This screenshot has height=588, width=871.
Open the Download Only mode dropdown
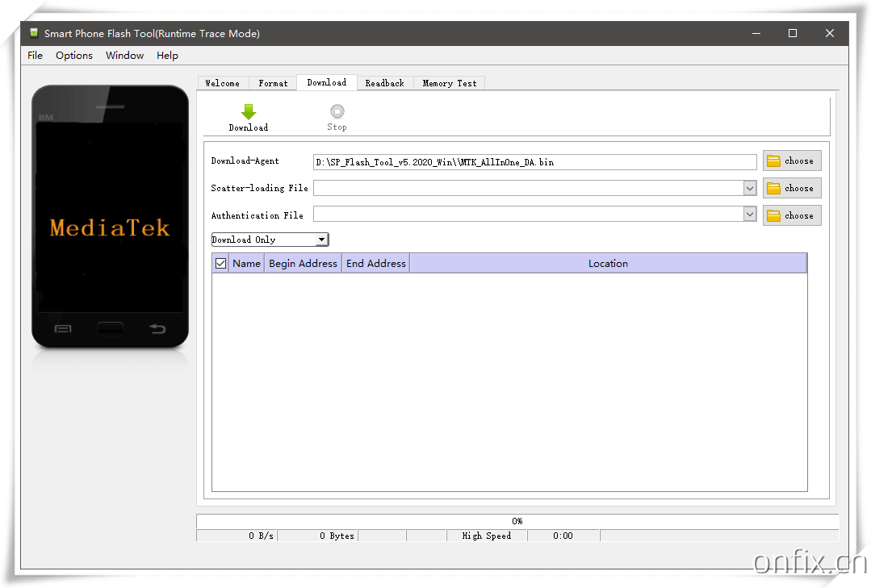[322, 239]
